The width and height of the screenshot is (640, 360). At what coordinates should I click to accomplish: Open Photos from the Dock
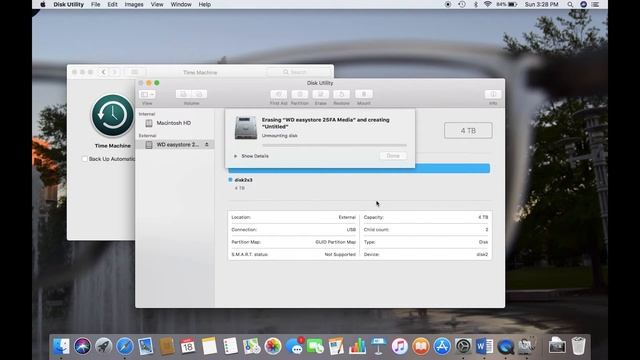273,346
